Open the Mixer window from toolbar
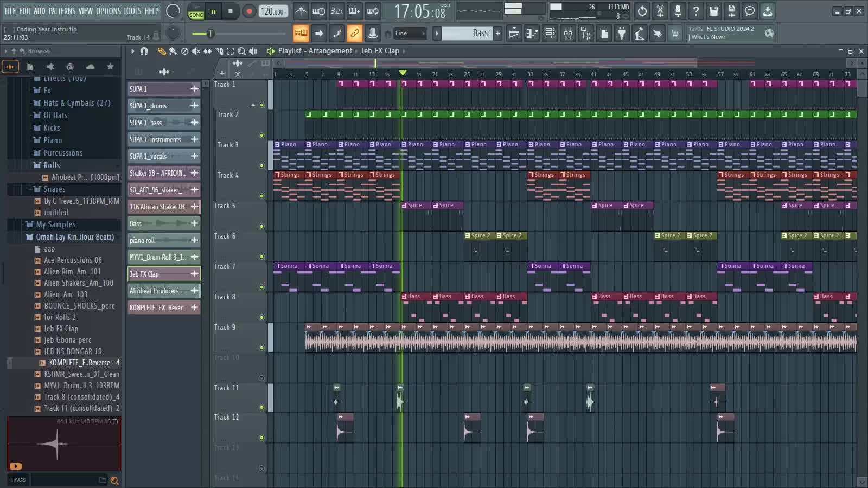The height and width of the screenshot is (488, 868). click(568, 34)
